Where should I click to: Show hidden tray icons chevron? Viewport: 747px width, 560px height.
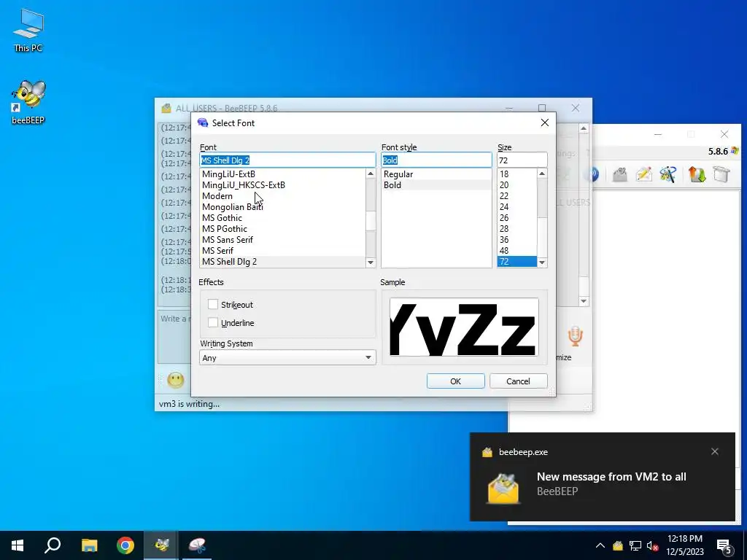[x=600, y=545]
